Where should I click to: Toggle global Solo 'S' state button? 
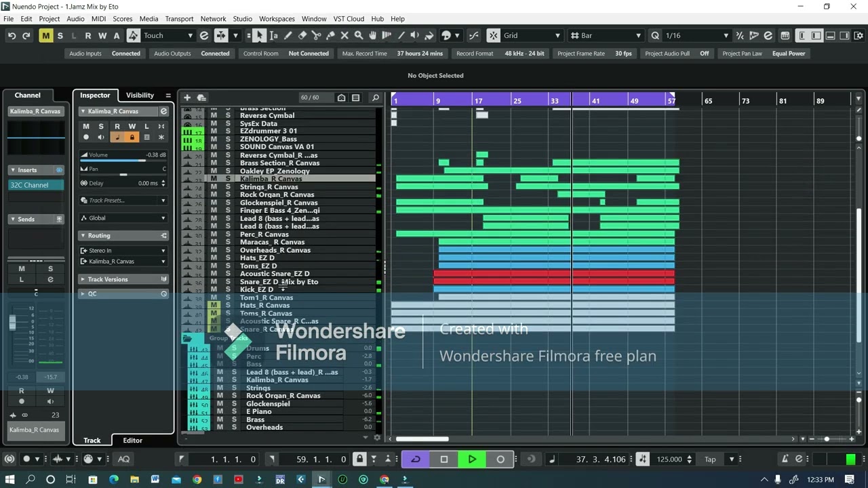(60, 36)
